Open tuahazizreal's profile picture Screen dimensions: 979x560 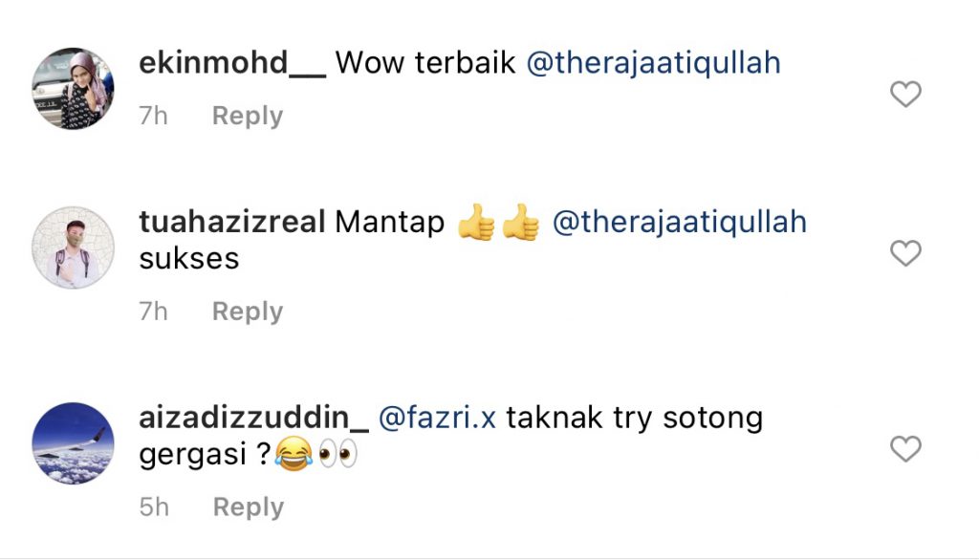point(73,248)
